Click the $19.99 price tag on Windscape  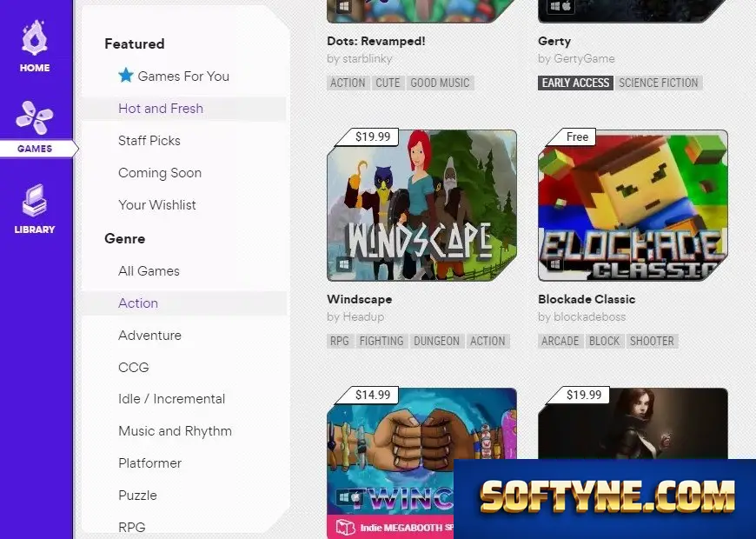pyautogui.click(x=373, y=137)
